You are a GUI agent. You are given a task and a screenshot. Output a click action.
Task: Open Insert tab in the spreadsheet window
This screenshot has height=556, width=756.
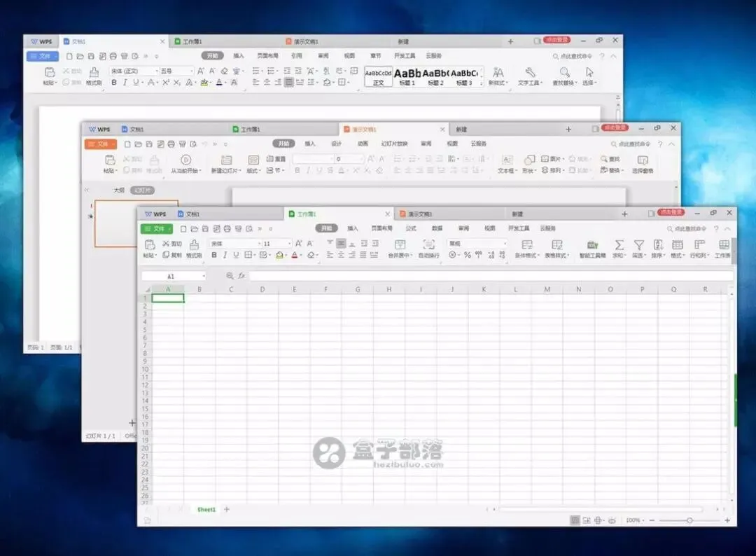point(352,228)
